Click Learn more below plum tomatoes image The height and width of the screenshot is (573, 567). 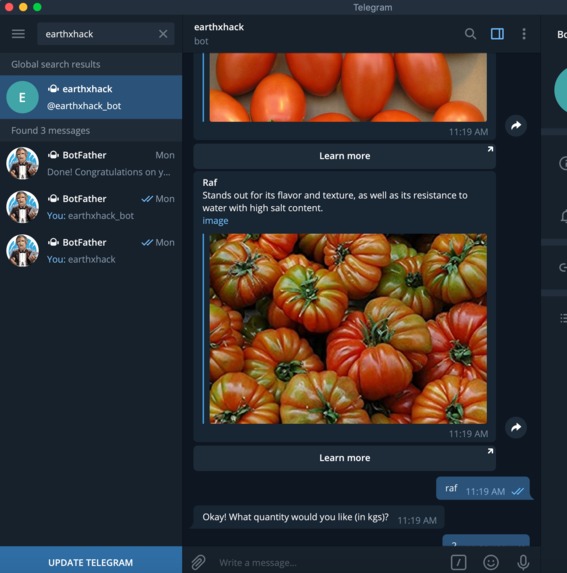pyautogui.click(x=345, y=156)
